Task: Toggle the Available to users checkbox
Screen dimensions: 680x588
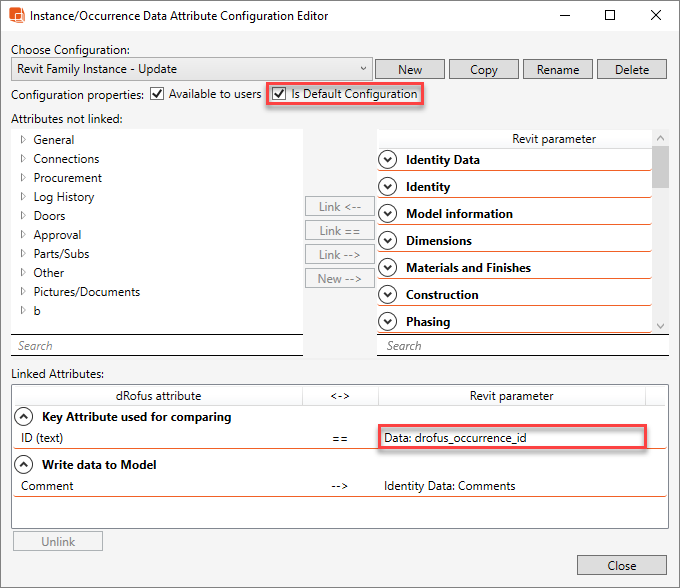Action: click(157, 95)
